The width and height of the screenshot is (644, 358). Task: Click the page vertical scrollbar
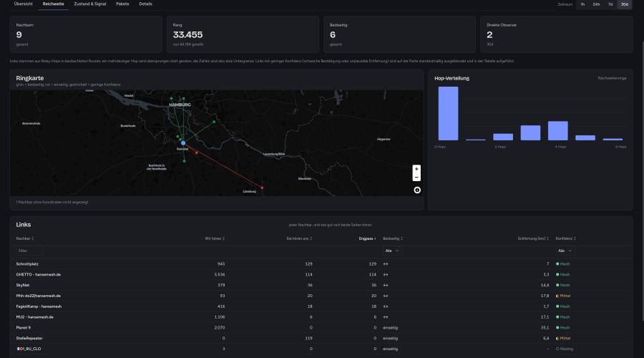[x=643, y=181]
